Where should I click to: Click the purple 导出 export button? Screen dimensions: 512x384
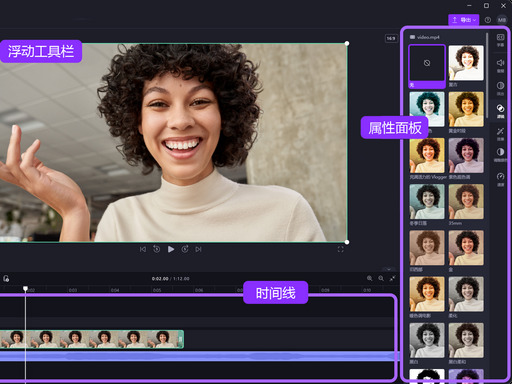(464, 20)
